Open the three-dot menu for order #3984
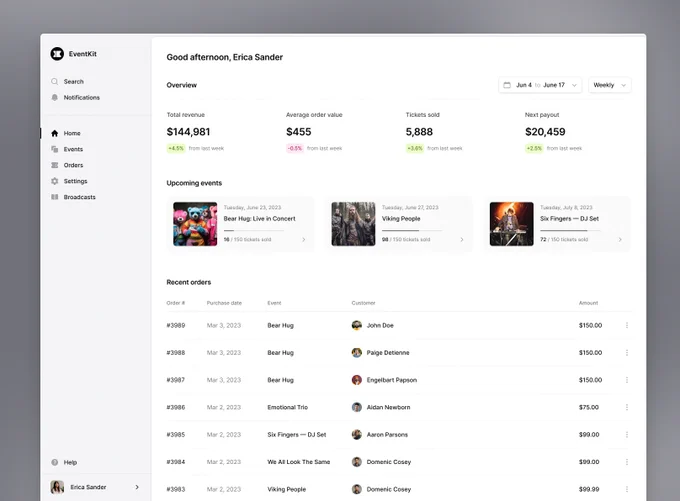Image resolution: width=680 pixels, height=501 pixels. click(x=627, y=462)
